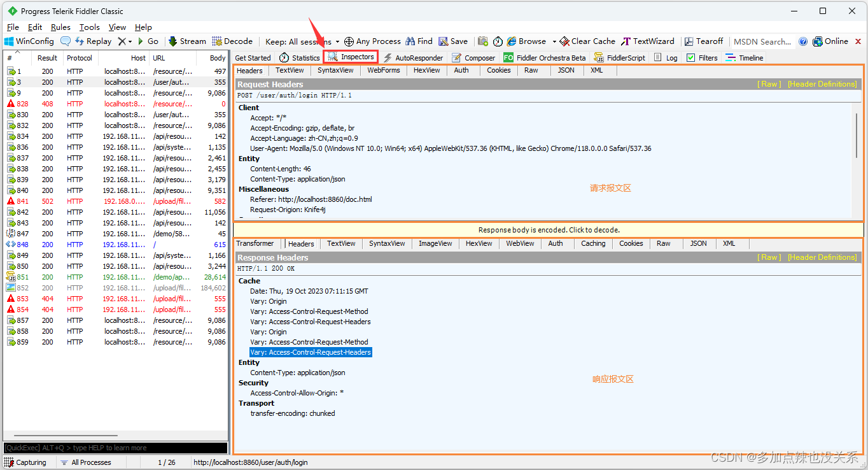
Task: Click the blue help icon
Action: coord(803,41)
